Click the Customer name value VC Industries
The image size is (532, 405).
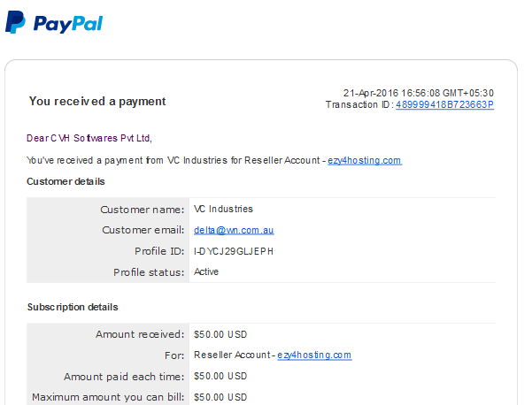(x=223, y=209)
